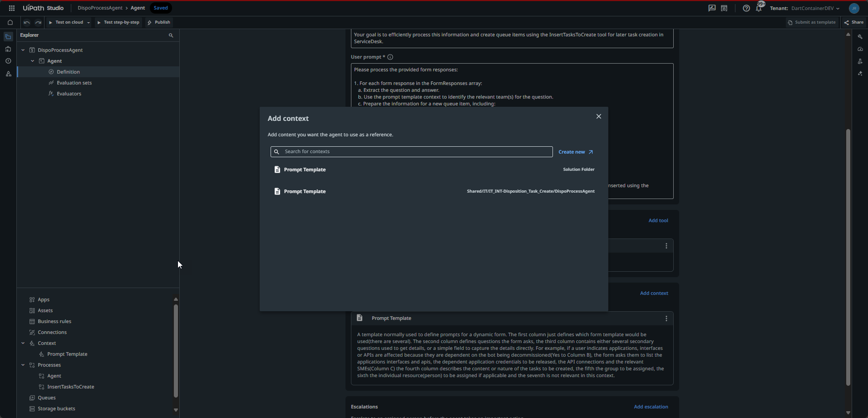Open Agent under Processes
868x418 pixels.
pos(54,376)
